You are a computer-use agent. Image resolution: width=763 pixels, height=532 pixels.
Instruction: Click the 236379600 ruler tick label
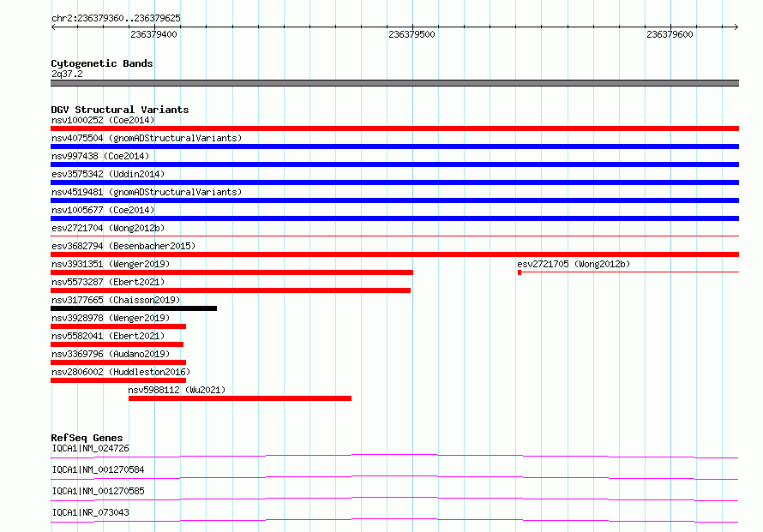[670, 34]
